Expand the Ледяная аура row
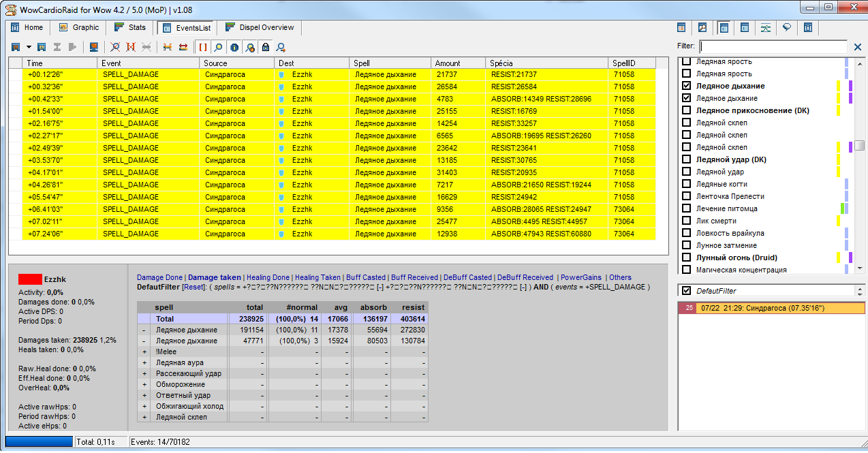Screen dimensions: 868x453 tap(144, 362)
